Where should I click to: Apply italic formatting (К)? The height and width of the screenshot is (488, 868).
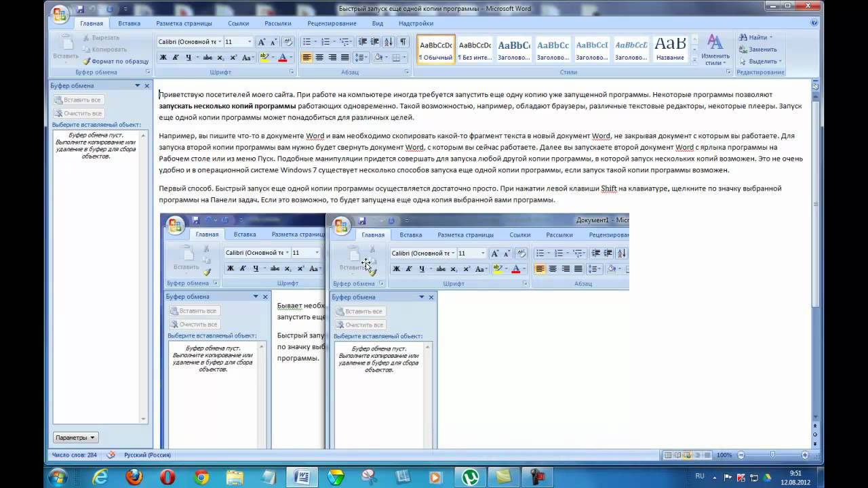pyautogui.click(x=176, y=58)
